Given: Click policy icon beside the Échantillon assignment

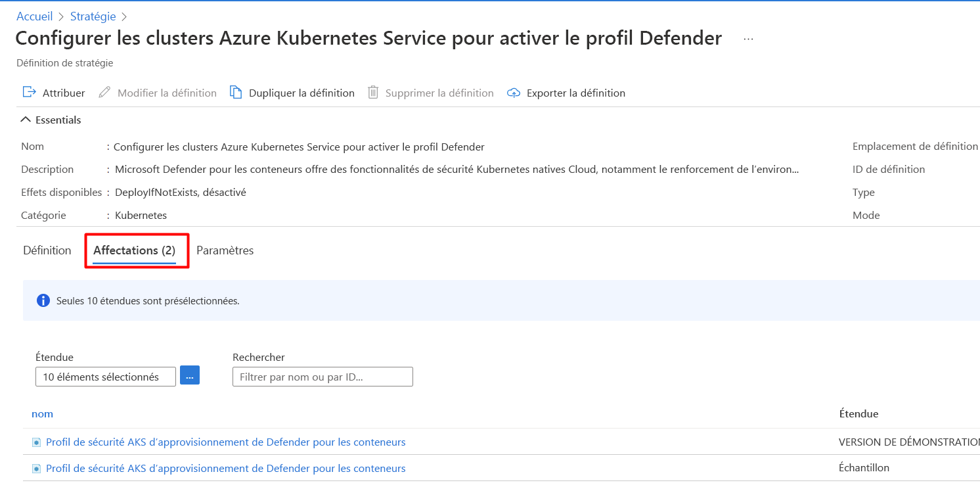Looking at the screenshot, I should pyautogui.click(x=37, y=469).
